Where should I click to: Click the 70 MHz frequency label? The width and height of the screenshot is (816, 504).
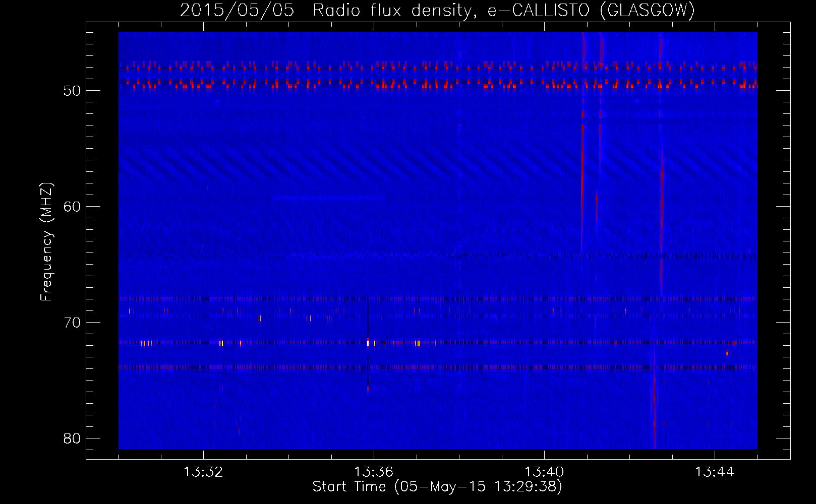[x=72, y=323]
